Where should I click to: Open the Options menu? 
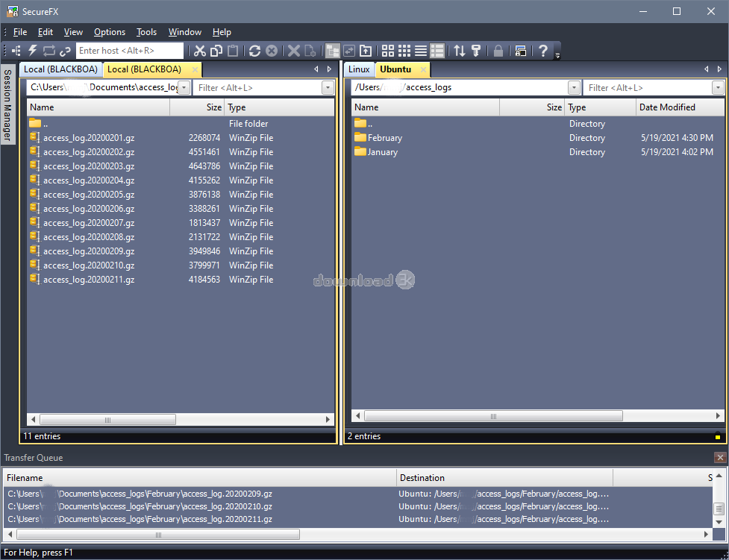click(110, 32)
